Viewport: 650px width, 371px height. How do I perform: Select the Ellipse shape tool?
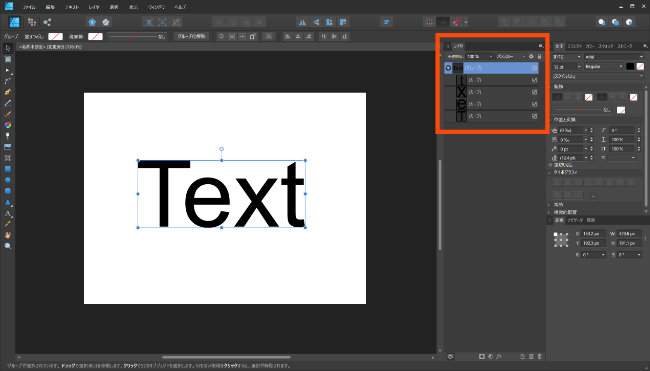7,180
